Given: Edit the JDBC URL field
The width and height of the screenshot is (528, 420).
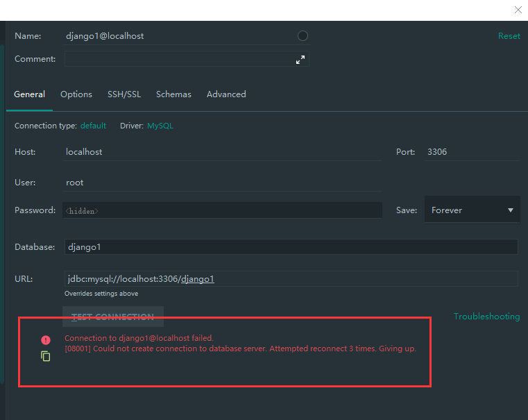Looking at the screenshot, I should [x=291, y=279].
